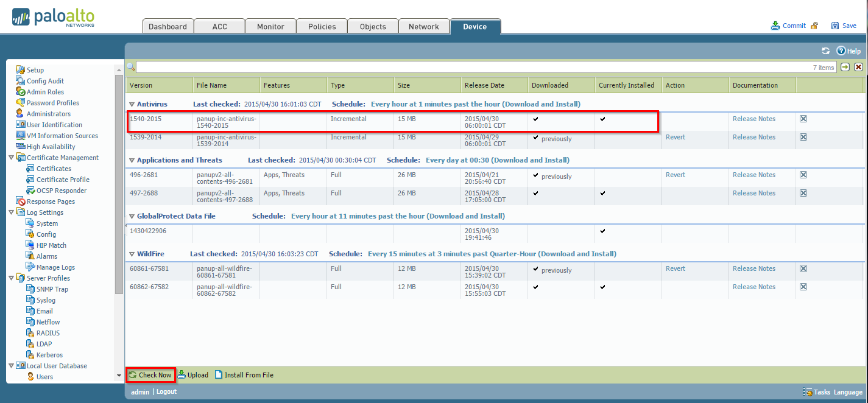
Task: Open Help from the question mark icon
Action: click(x=841, y=51)
